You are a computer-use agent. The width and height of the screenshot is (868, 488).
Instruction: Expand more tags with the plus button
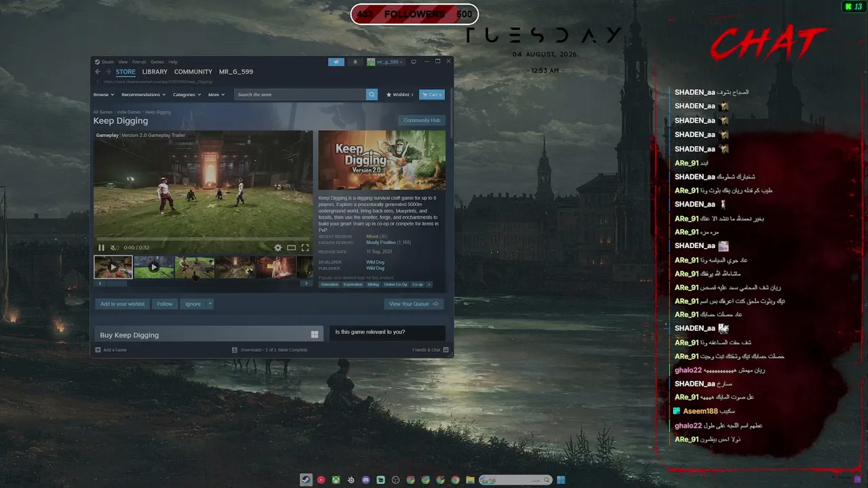[x=429, y=285]
